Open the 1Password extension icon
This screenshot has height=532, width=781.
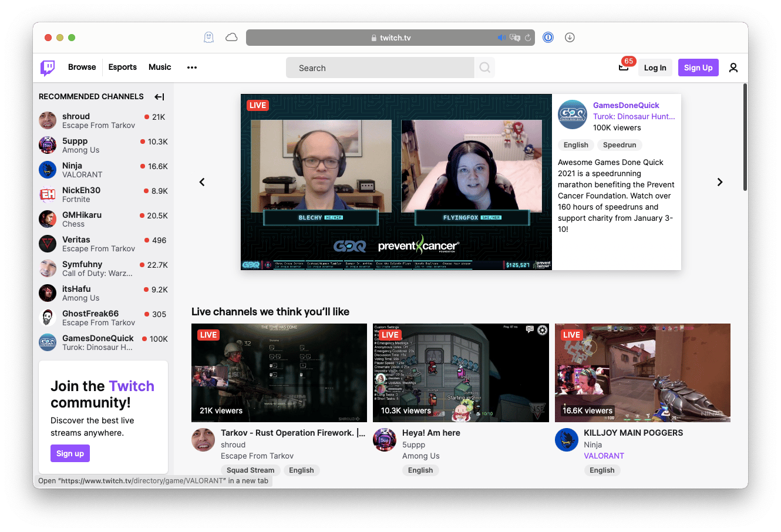[x=548, y=38]
